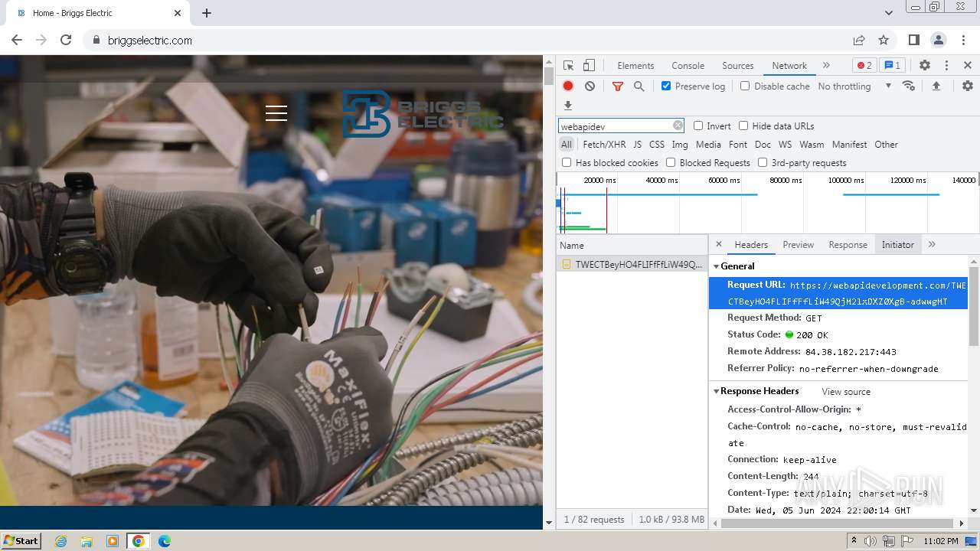Image resolution: width=980 pixels, height=551 pixels.
Task: Share this page icon in address bar
Action: click(859, 40)
